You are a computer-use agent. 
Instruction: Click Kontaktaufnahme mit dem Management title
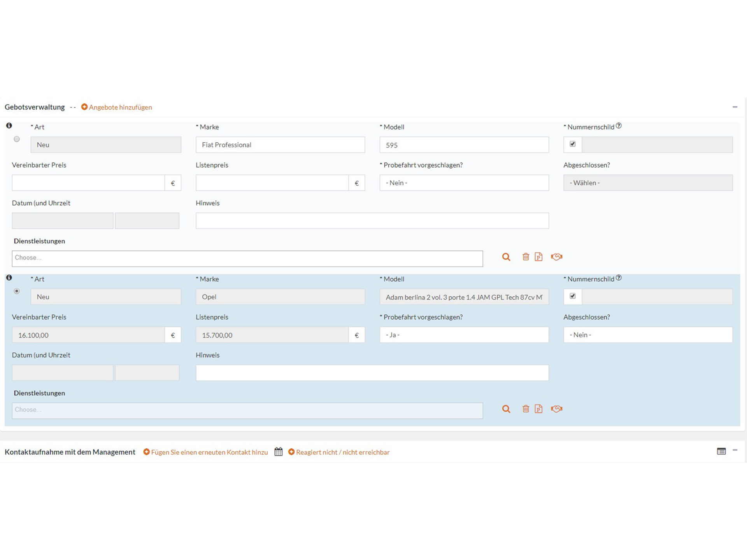(70, 452)
